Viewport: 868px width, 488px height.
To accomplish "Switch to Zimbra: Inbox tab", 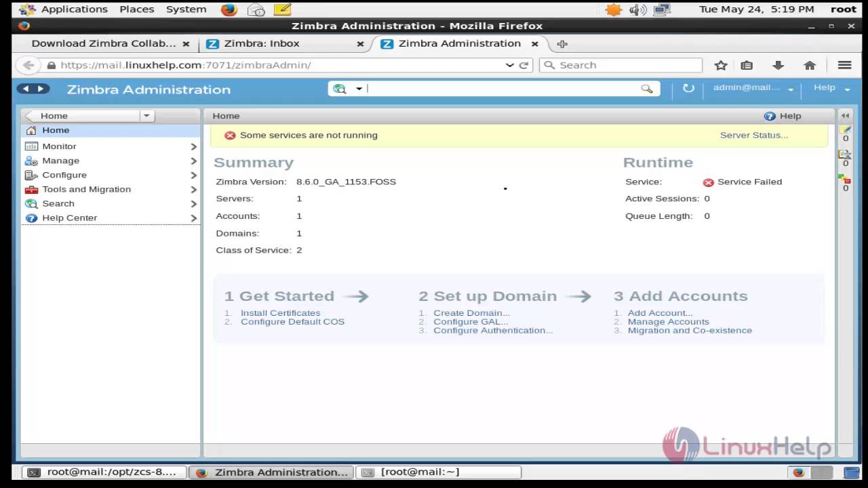I will tap(262, 43).
